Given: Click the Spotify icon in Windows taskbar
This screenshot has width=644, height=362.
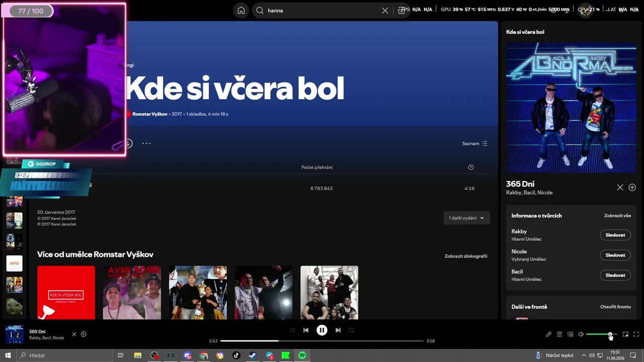Looking at the screenshot, I should [302, 355].
